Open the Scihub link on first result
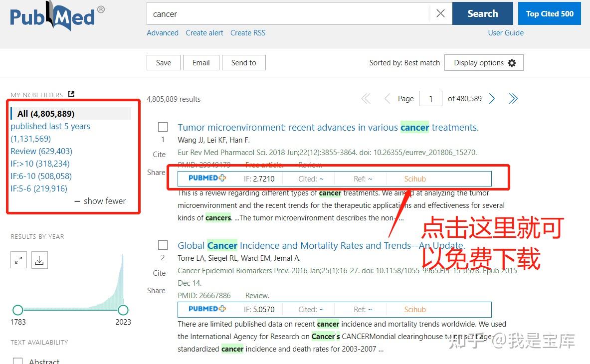Screen dimensions: 590x364 point(414,178)
